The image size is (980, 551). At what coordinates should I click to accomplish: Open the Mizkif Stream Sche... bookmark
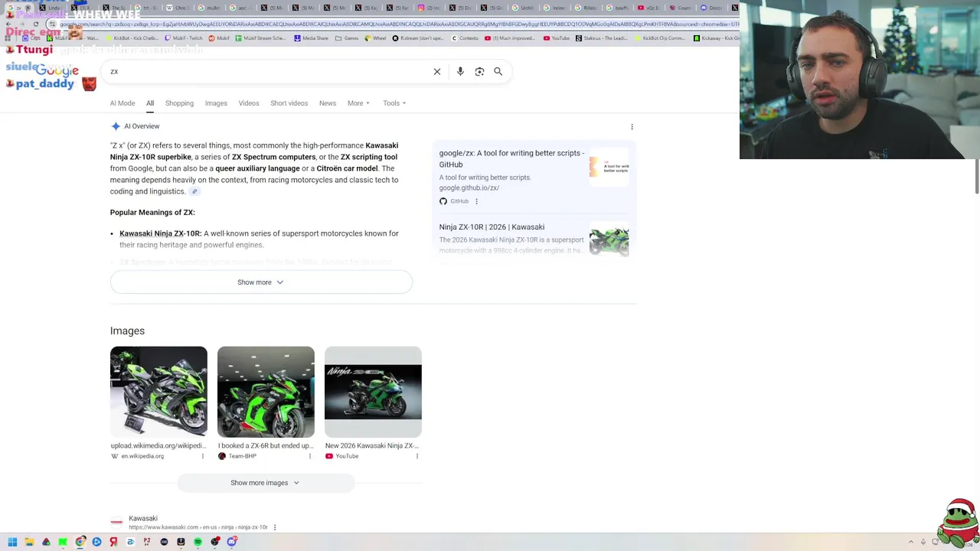[262, 38]
